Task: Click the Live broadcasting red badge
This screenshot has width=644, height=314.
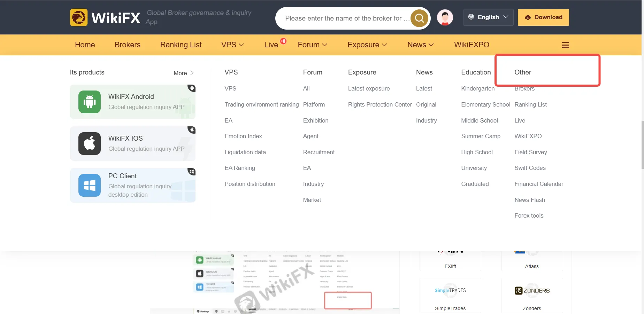Action: coord(283,41)
